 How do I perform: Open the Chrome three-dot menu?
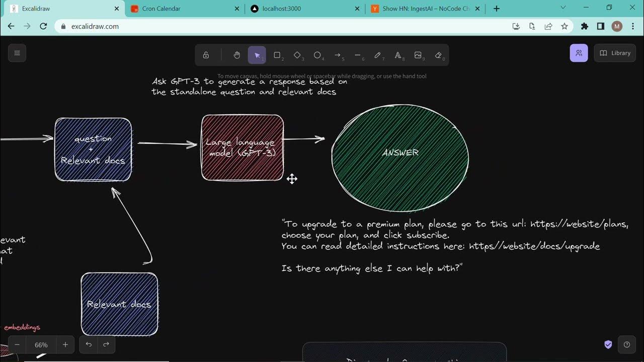pyautogui.click(x=633, y=26)
